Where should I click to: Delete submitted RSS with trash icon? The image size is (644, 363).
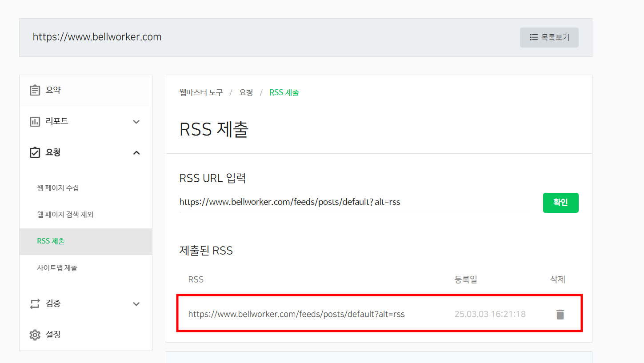(560, 315)
